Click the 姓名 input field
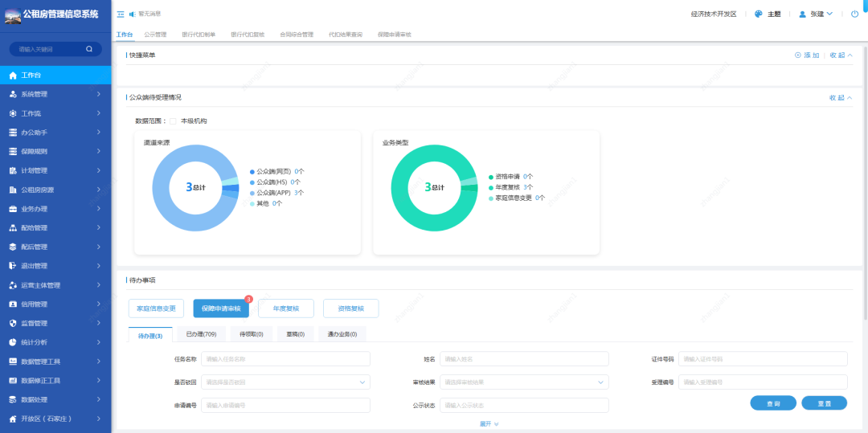 point(524,359)
